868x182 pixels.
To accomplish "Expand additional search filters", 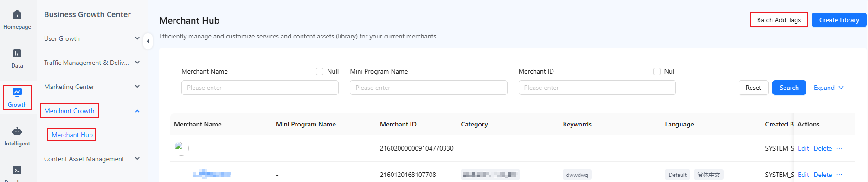I will click(x=829, y=88).
